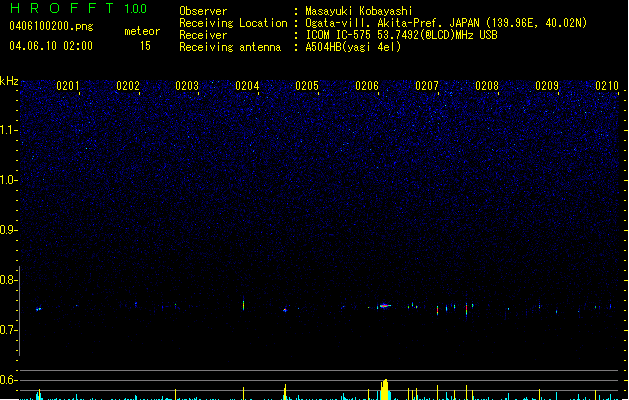This screenshot has width=629, height=400.
Task: Click the 0208 time marker
Action: [487, 86]
